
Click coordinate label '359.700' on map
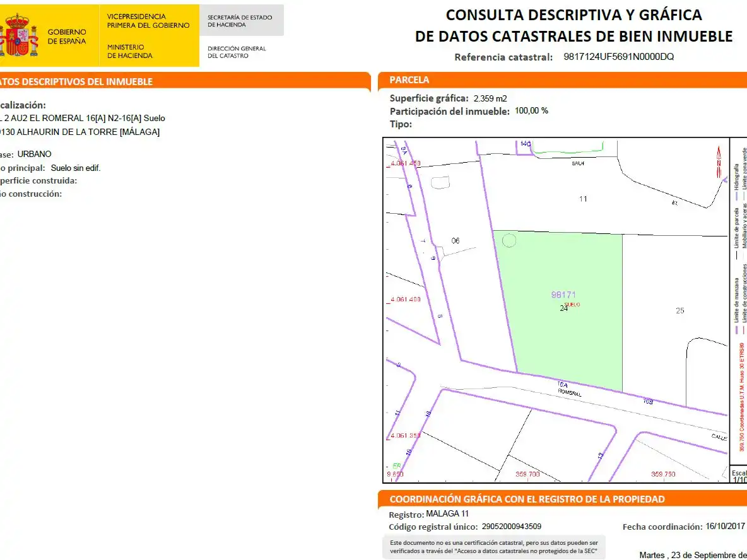point(527,474)
